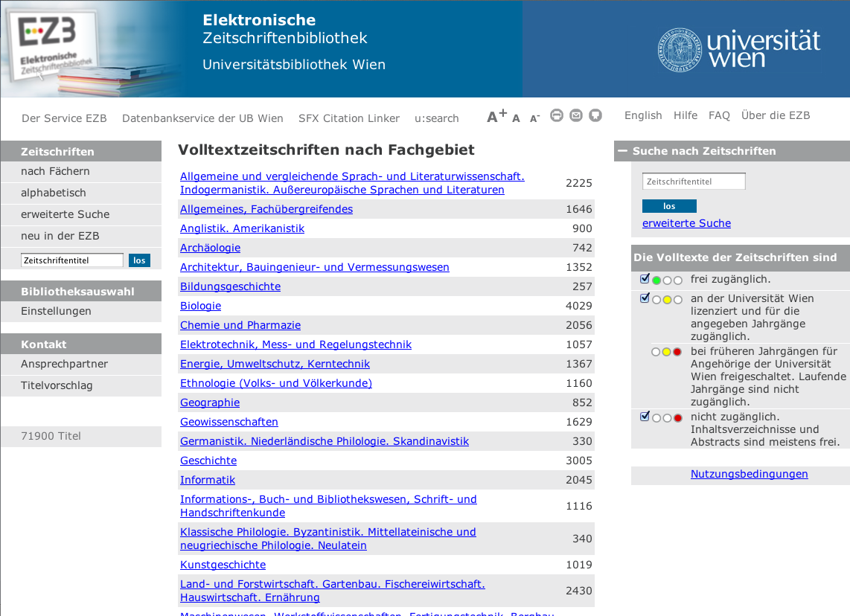Open the 'erweiterte Suche' link in the right panel
850x616 pixels.
pos(686,223)
